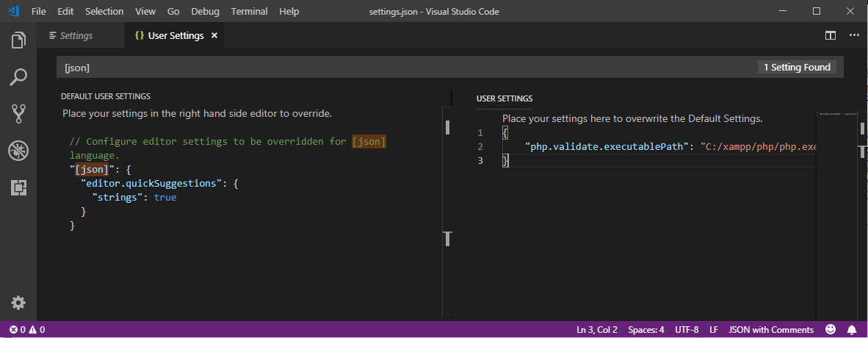The image size is (868, 338).
Task: Change language mode JSON with Comments
Action: (771, 330)
